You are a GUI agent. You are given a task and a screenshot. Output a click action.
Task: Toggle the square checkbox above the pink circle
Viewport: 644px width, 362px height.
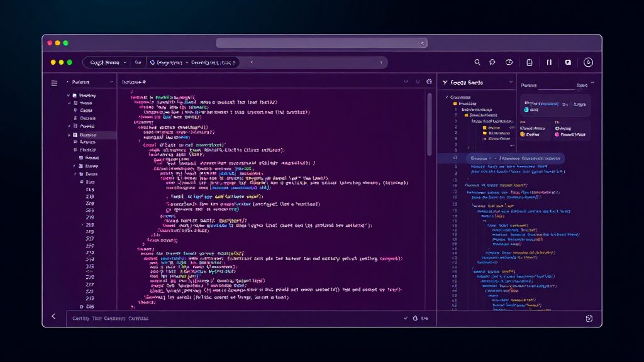pyautogui.click(x=557, y=128)
